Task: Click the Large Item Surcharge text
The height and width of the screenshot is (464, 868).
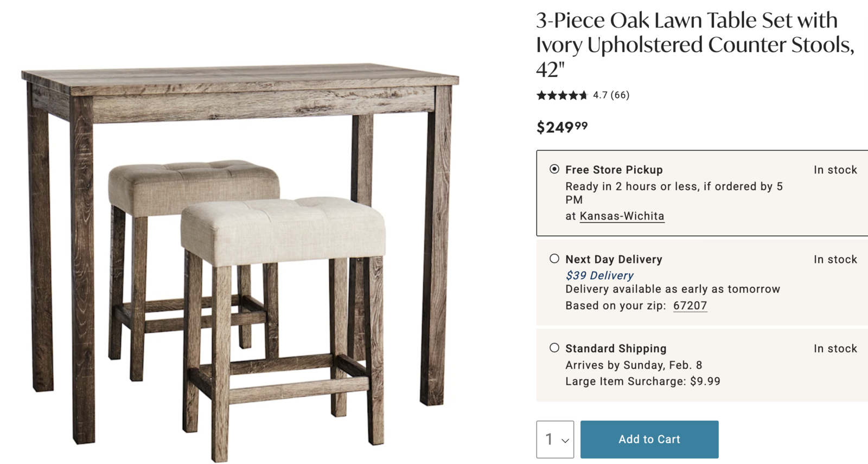Action: click(x=642, y=382)
